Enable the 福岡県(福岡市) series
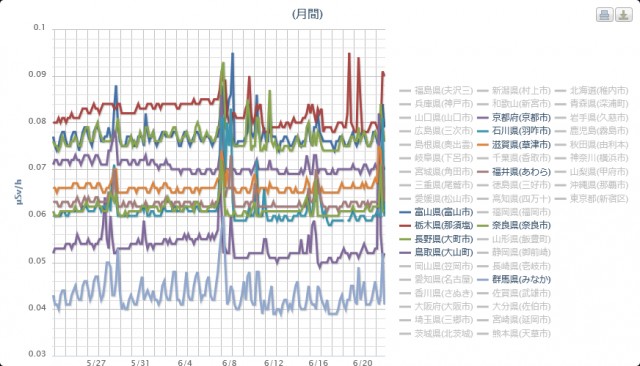 click(x=514, y=212)
